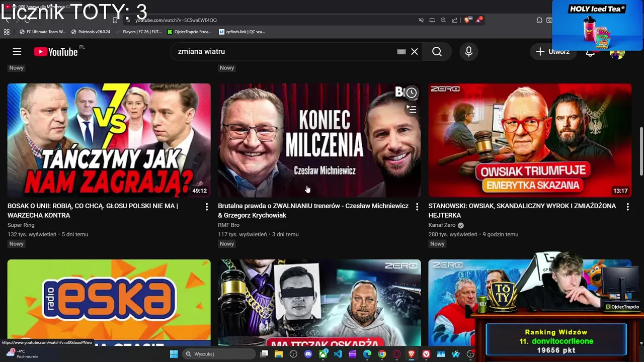Open the Majtczak Oskarża thumbnail
Screen dimensions: 644x362
[x=319, y=303]
